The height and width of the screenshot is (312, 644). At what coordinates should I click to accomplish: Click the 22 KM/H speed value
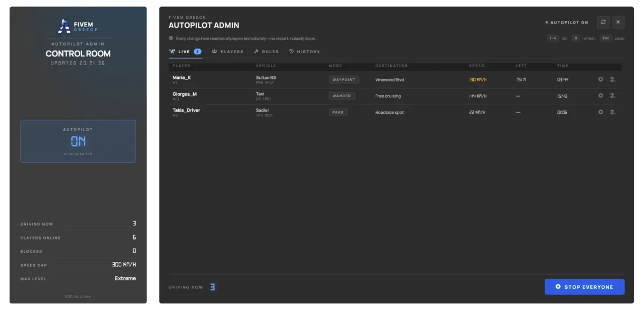477,112
